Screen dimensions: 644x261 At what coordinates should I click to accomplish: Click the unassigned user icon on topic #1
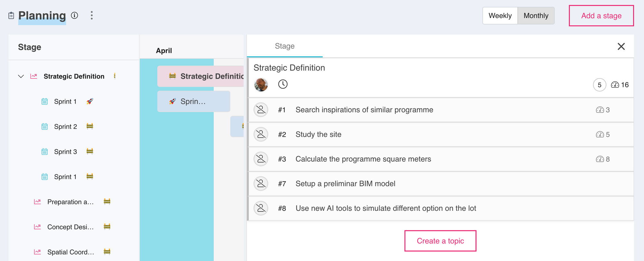point(261,110)
